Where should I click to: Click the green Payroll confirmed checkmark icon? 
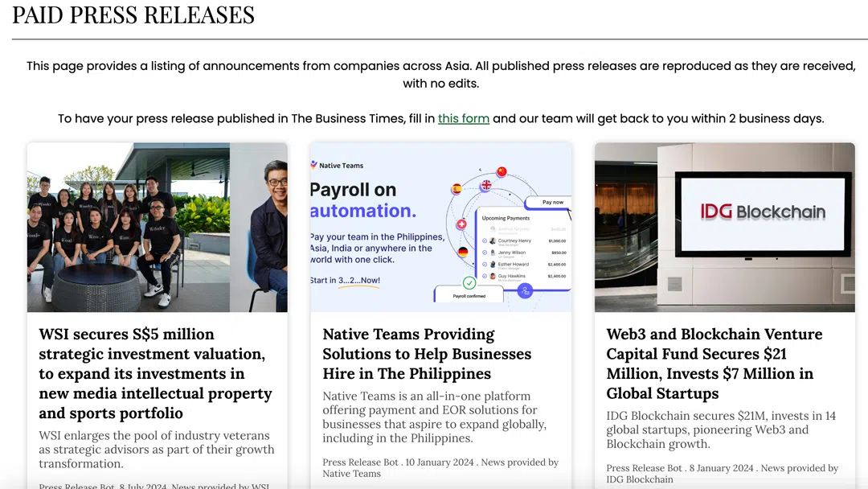point(469,283)
